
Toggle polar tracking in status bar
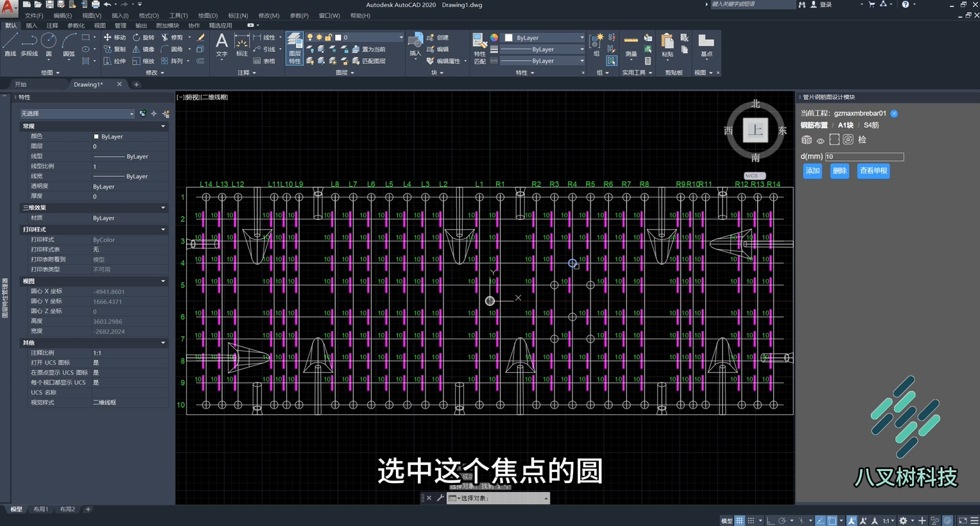pyautogui.click(x=782, y=521)
